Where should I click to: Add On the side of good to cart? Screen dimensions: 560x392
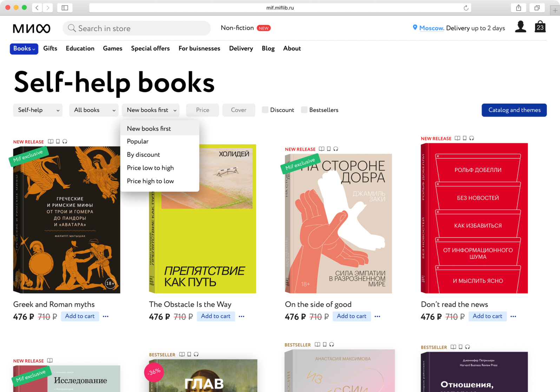[351, 316]
